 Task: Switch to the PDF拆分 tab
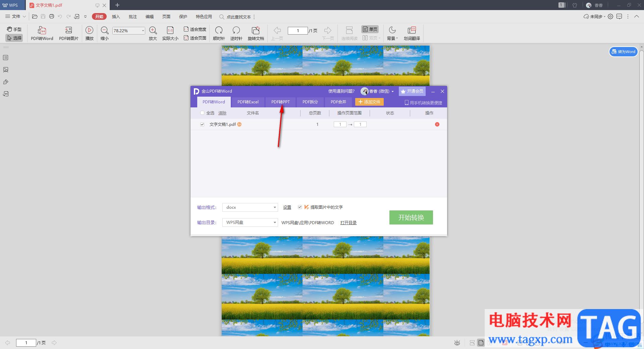[x=310, y=102]
